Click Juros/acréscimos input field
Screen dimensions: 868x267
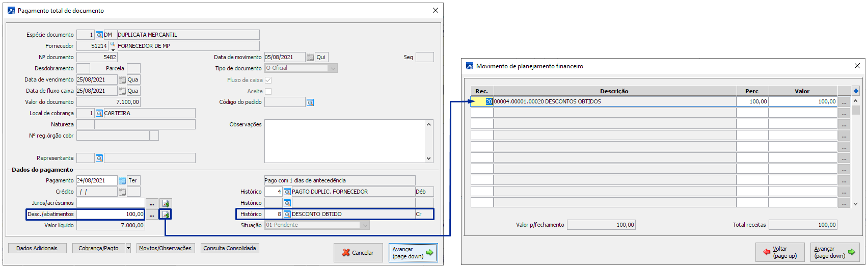111,203
